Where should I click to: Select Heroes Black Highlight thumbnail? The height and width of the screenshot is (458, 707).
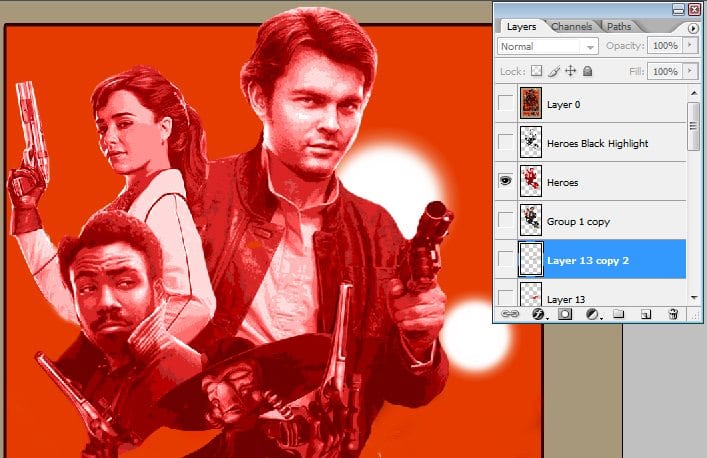531,142
